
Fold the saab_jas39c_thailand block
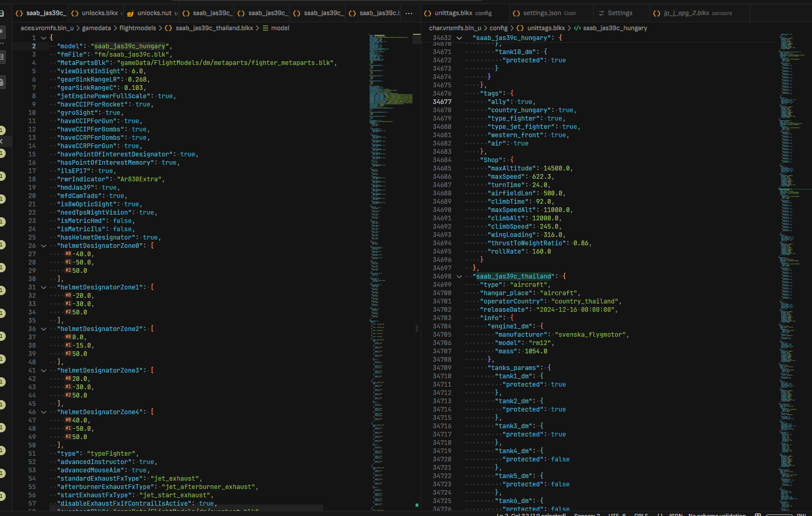coord(459,276)
